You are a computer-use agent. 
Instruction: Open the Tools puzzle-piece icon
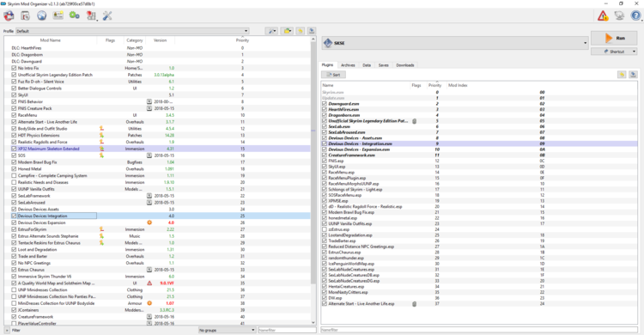pos(91,16)
